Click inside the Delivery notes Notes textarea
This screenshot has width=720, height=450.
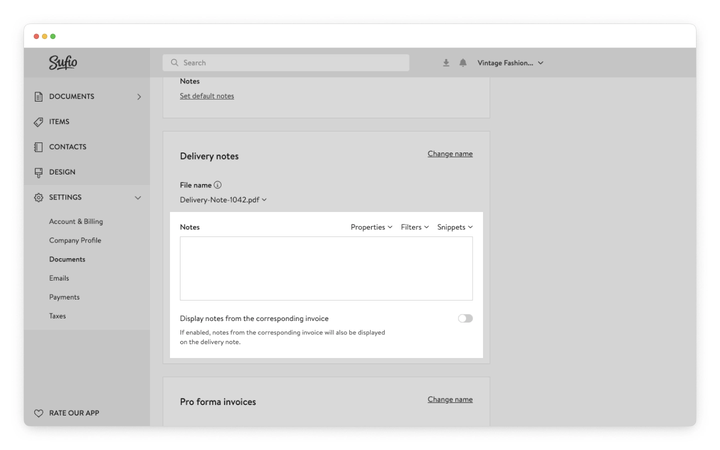point(326,269)
